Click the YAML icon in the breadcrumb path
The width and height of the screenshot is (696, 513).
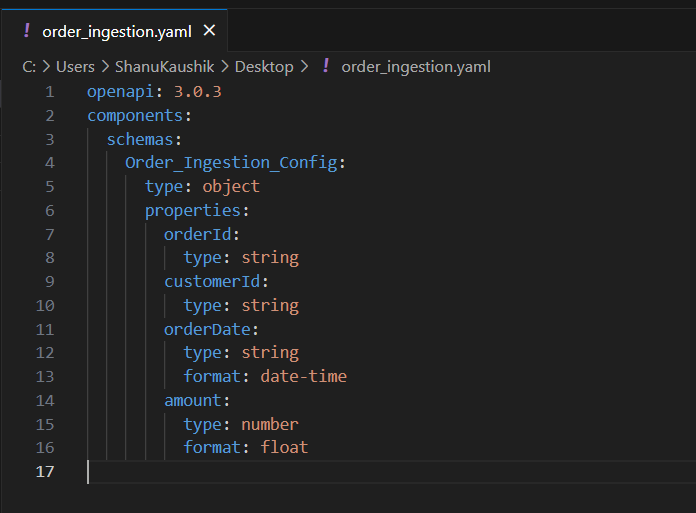[325, 67]
